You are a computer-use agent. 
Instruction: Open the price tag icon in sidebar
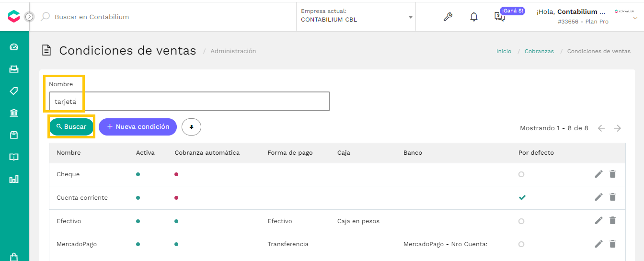coord(14,91)
